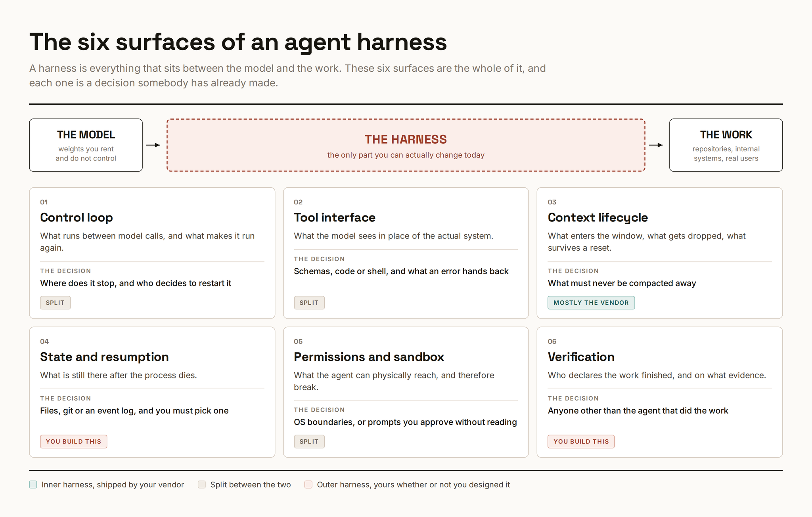
Task: Click 'Where does it stop, and who decides to restart it'
Action: (136, 283)
